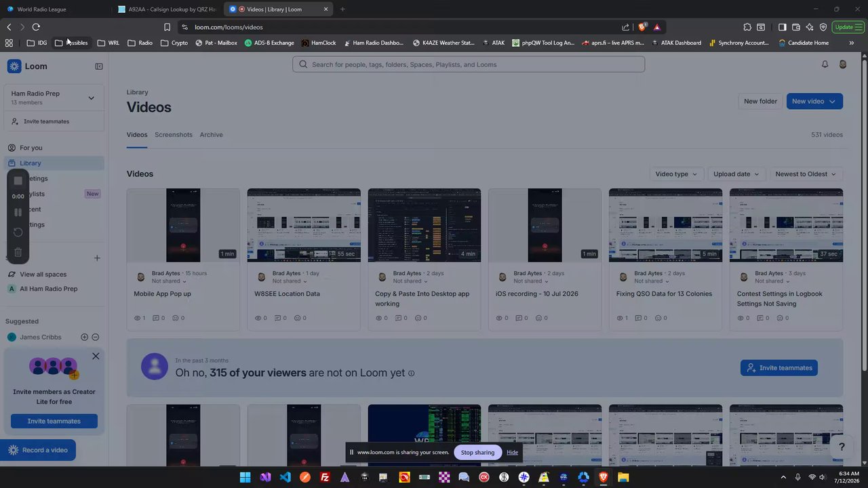The height and width of the screenshot is (488, 868).
Task: Switch to the World Radio League browser tab
Action: [x=56, y=9]
